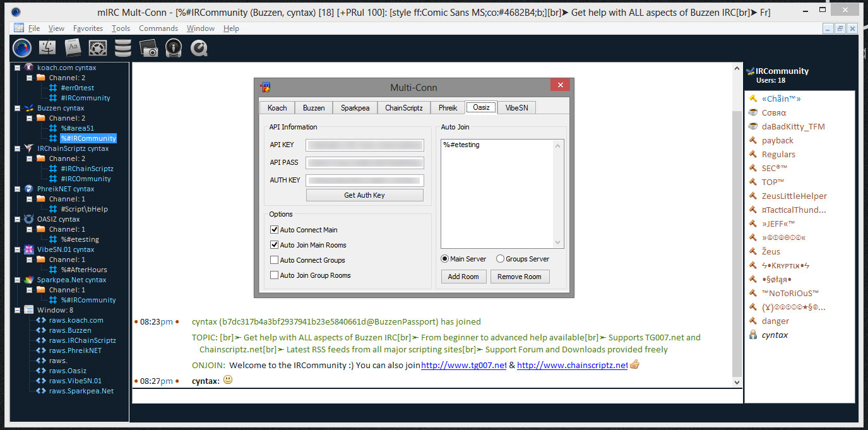The height and width of the screenshot is (430, 868).
Task: Select the Main Server radio button
Action: 444,259
